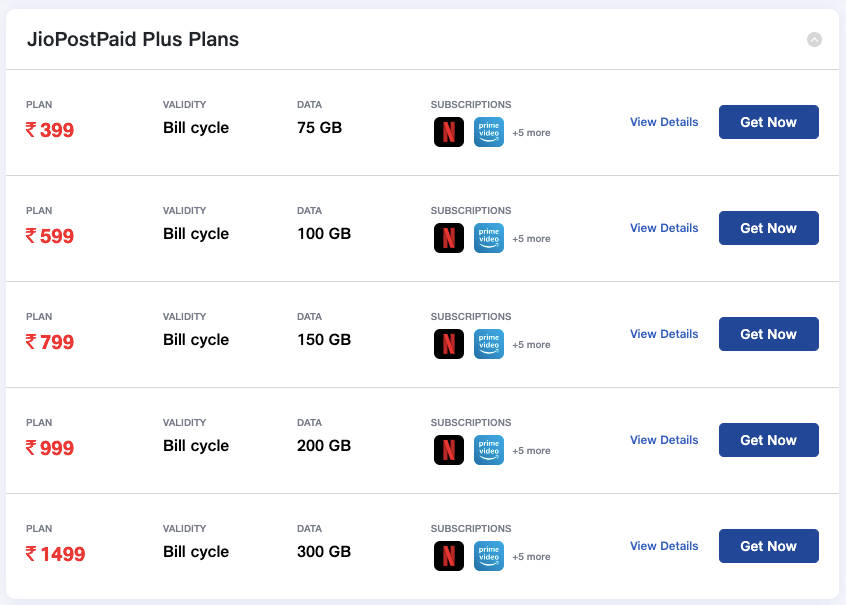846x605 pixels.
Task: Click the Netflix icon in the ₹1499 plan row
Action: (448, 556)
